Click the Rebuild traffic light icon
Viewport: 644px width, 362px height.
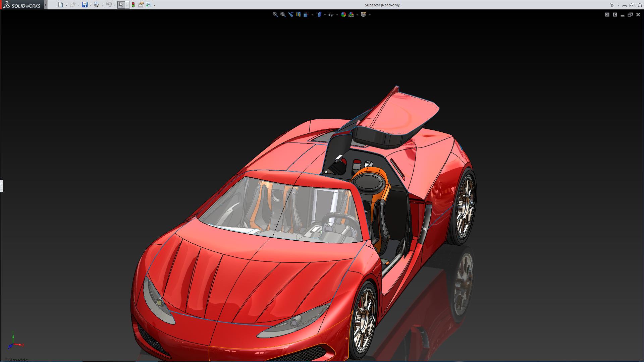[133, 5]
